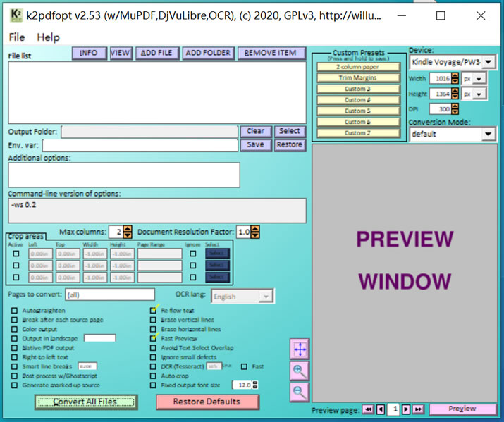Click the Pages to convert field
504x422 pixels.
pos(110,294)
